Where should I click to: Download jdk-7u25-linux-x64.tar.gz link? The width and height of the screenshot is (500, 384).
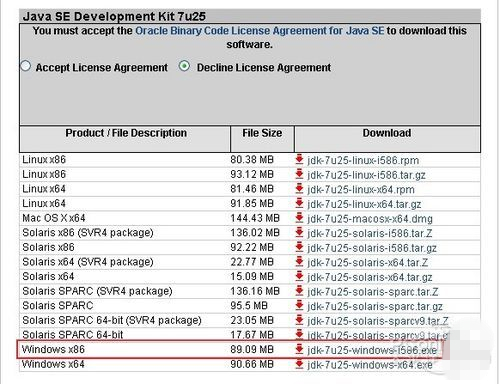pyautogui.click(x=364, y=204)
